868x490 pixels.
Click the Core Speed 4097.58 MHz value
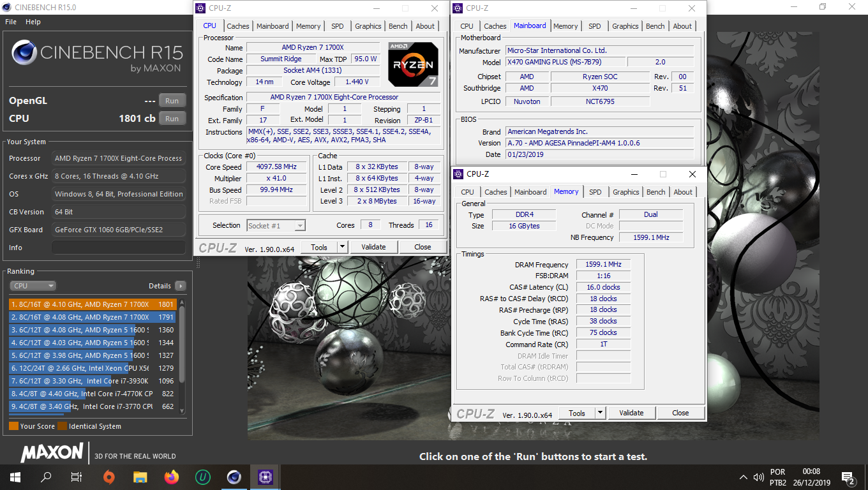pos(276,167)
